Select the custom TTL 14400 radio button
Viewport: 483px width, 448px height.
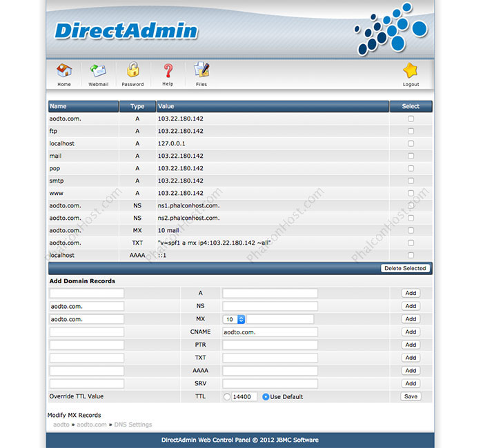click(227, 397)
